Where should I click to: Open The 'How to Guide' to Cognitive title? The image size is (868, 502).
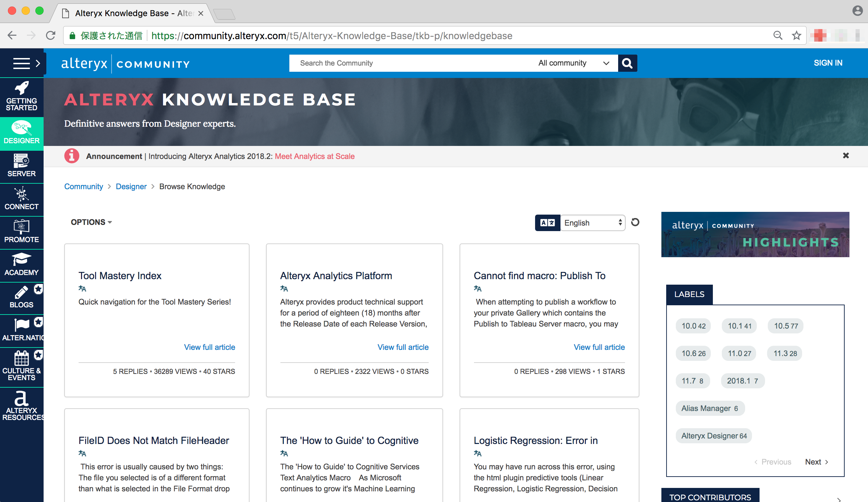pyautogui.click(x=349, y=440)
